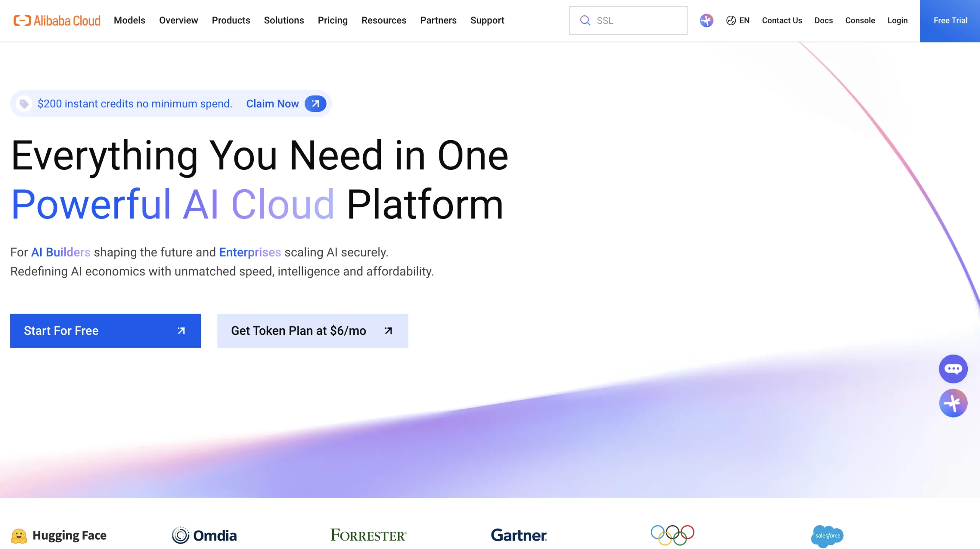
Task: Click the $200 instant credits text
Action: [x=135, y=103]
